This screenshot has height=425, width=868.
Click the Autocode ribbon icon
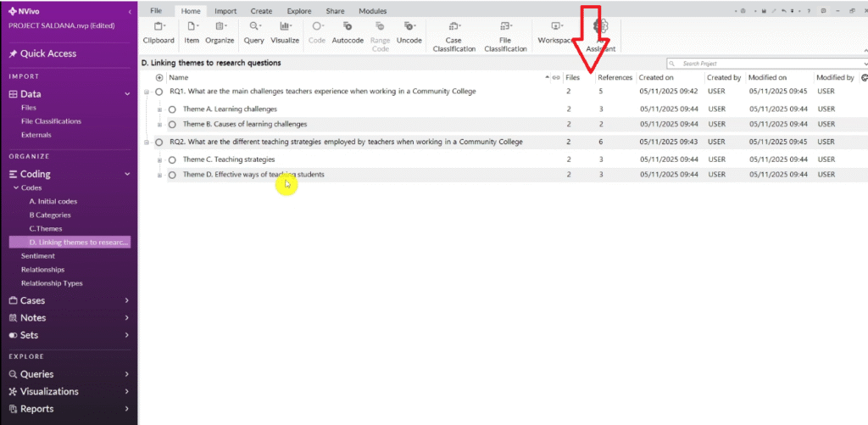[x=348, y=32]
